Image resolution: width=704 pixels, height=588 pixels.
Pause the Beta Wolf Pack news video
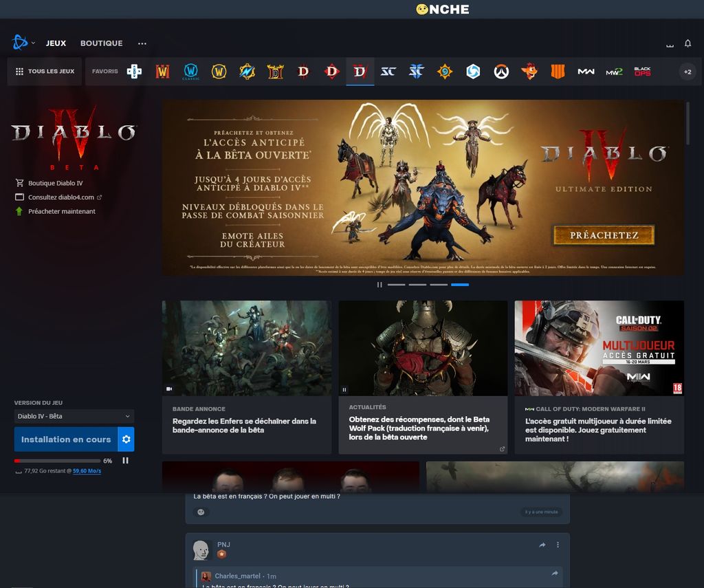pyautogui.click(x=344, y=389)
